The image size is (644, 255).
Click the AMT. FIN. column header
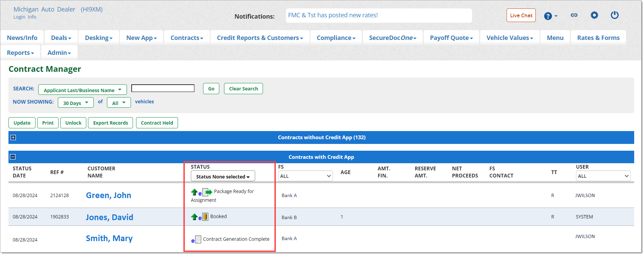[384, 172]
